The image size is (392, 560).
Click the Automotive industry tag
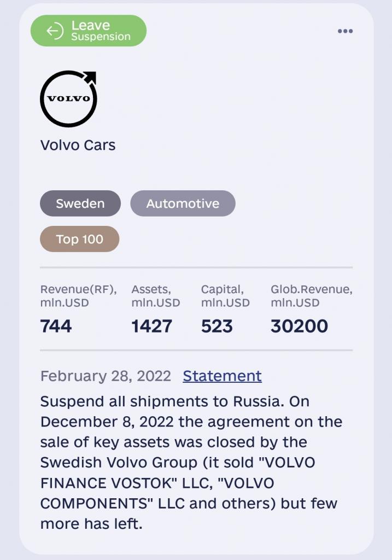click(x=183, y=203)
